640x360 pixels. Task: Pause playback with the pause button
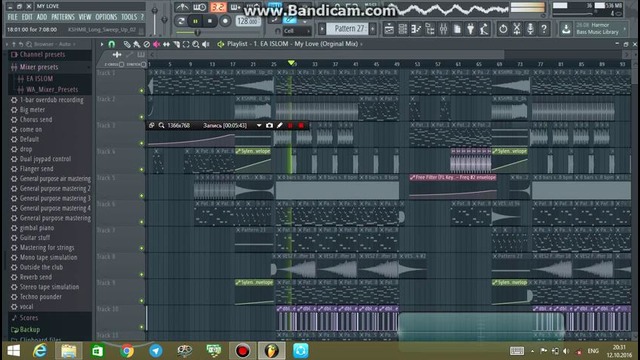196,21
